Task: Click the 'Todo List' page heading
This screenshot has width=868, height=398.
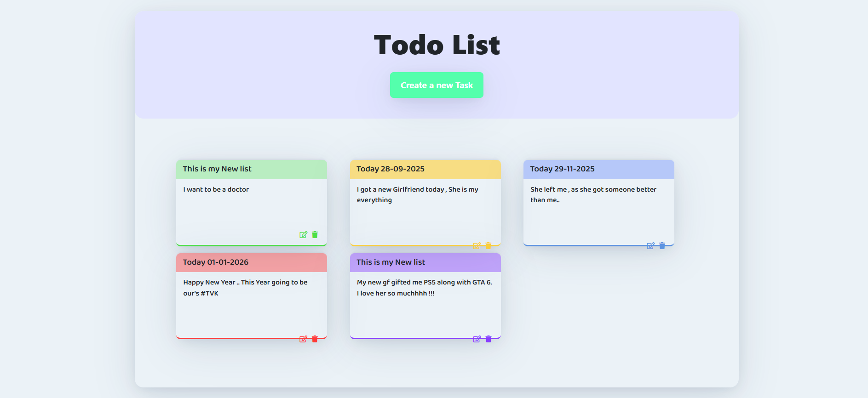Action: [437, 45]
